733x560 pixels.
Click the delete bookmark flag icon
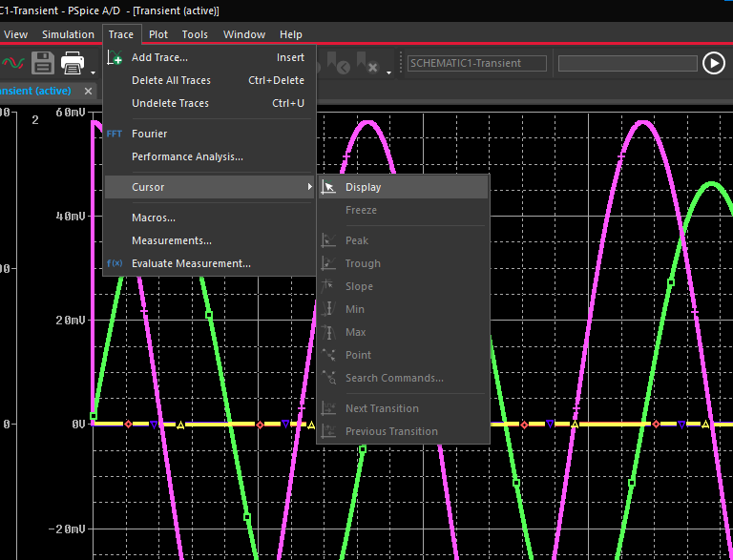coord(367,63)
